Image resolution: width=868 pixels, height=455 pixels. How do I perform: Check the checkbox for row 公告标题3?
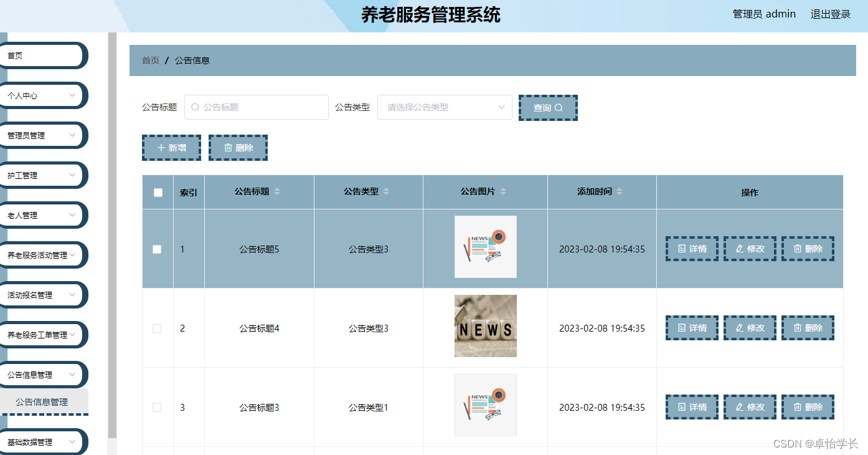(157, 408)
